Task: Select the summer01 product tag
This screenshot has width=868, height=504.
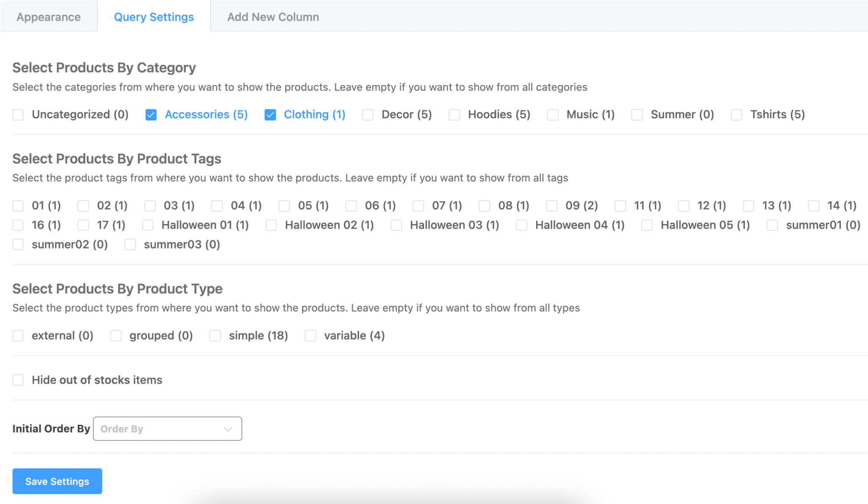Action: (x=771, y=225)
